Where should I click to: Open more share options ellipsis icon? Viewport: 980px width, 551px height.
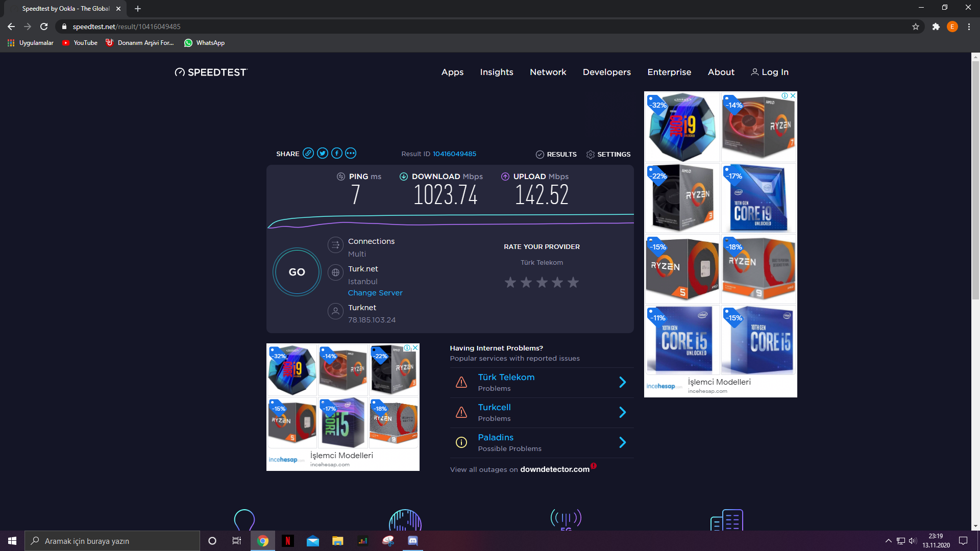[351, 154]
